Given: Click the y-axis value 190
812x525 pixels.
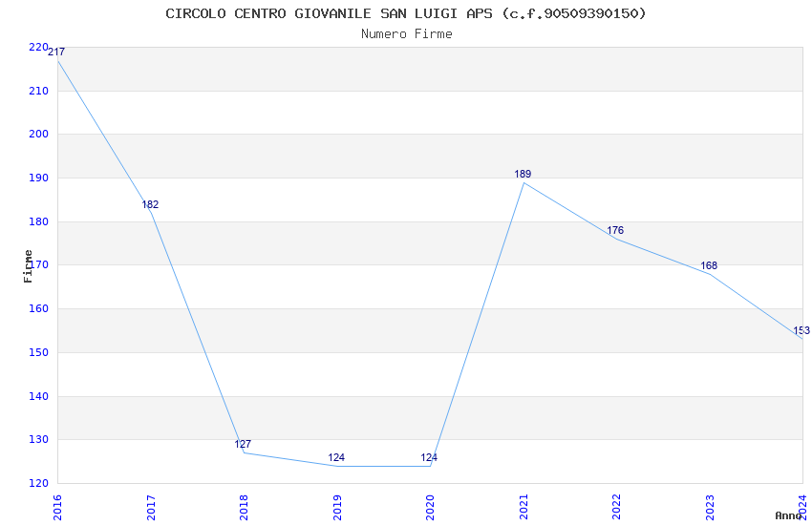Looking at the screenshot, I should click(x=39, y=178).
